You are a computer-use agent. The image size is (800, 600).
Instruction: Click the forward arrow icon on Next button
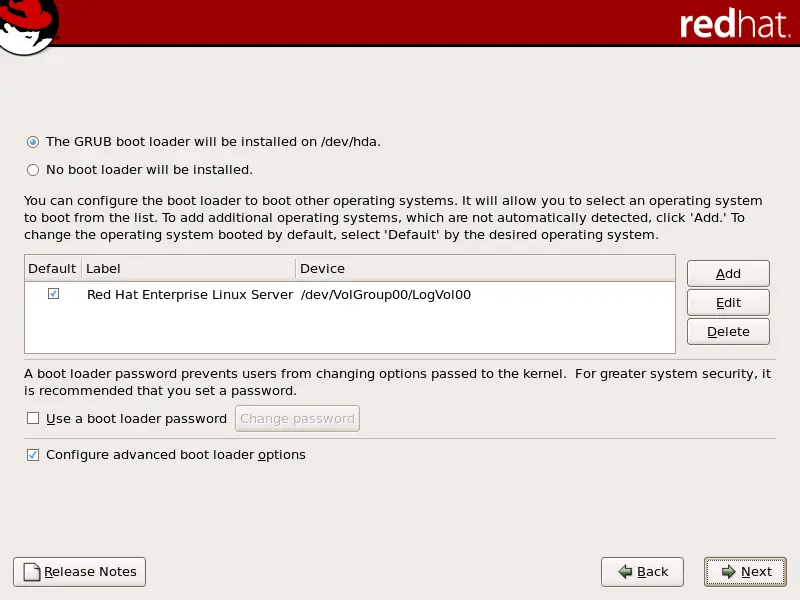pos(729,572)
